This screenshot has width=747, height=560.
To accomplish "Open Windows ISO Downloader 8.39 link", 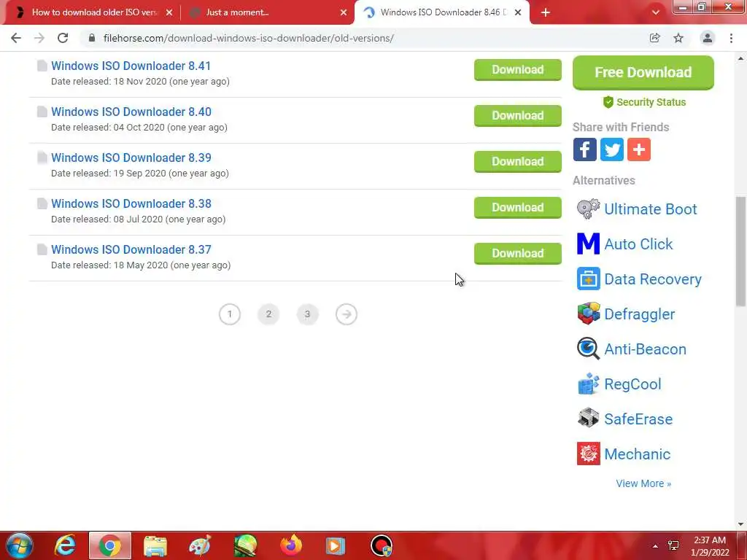I will [x=131, y=157].
